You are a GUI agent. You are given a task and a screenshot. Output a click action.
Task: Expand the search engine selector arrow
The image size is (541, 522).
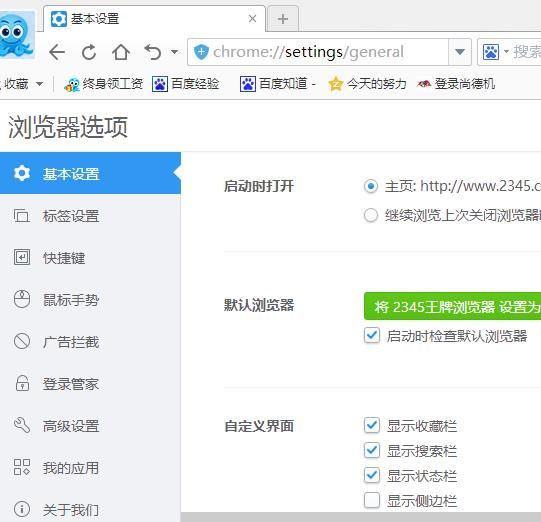(506, 52)
